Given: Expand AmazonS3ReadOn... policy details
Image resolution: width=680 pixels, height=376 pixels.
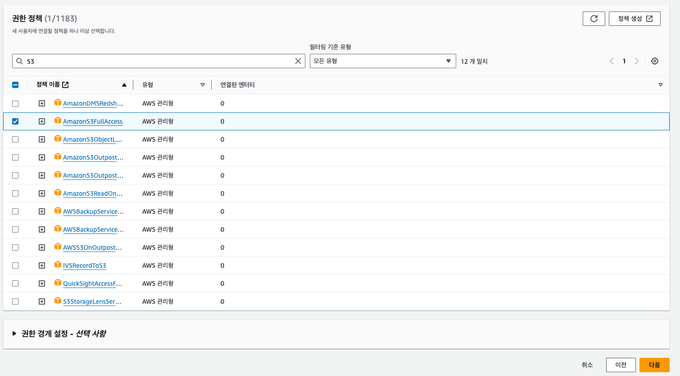Looking at the screenshot, I should click(x=42, y=193).
